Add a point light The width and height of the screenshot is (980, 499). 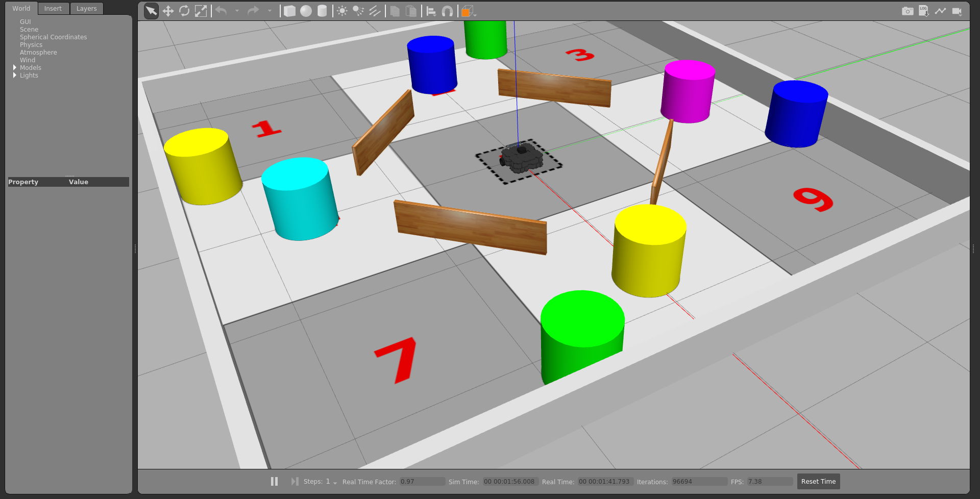[342, 11]
